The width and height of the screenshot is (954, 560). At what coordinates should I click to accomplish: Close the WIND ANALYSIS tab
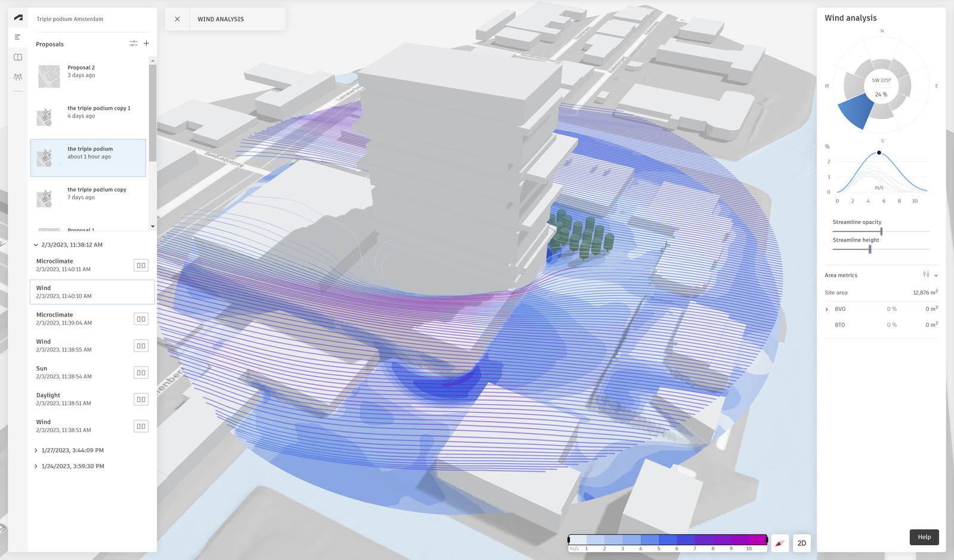(x=176, y=18)
